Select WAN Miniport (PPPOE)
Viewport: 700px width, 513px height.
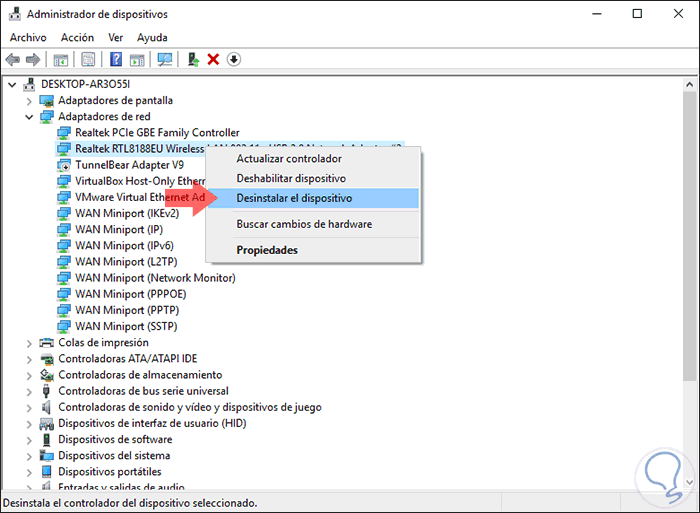131,294
